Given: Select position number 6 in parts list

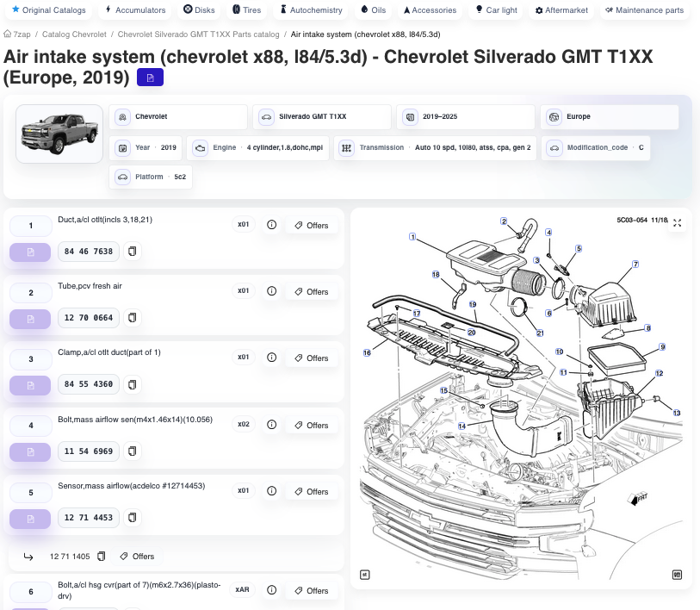Looking at the screenshot, I should [31, 592].
